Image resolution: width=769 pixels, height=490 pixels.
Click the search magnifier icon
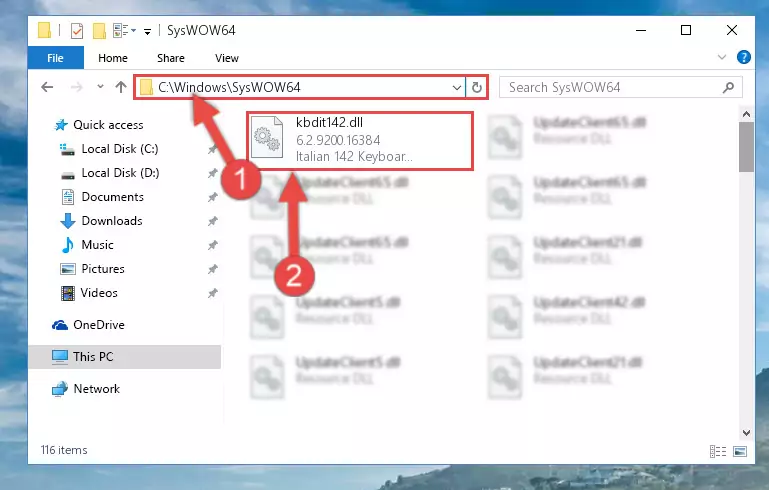[x=728, y=87]
